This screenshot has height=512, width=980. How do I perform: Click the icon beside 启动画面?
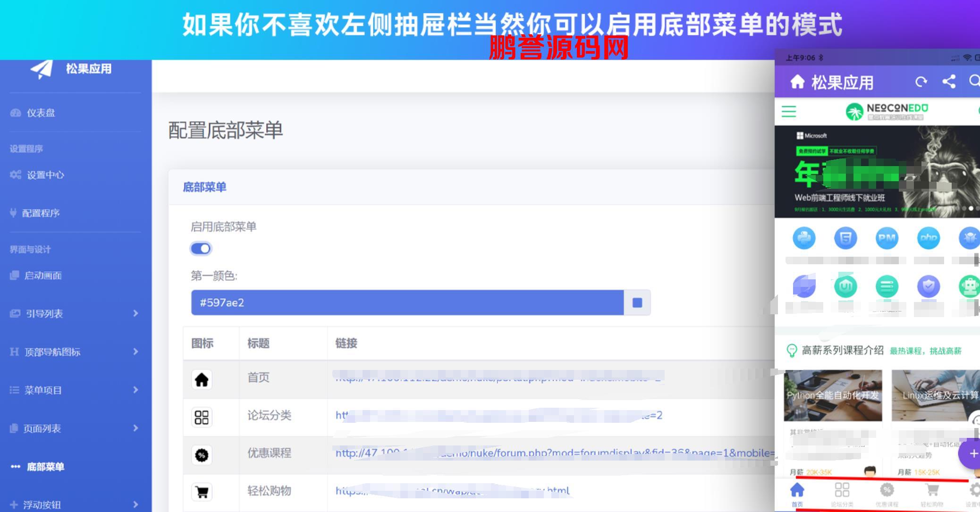(x=15, y=276)
